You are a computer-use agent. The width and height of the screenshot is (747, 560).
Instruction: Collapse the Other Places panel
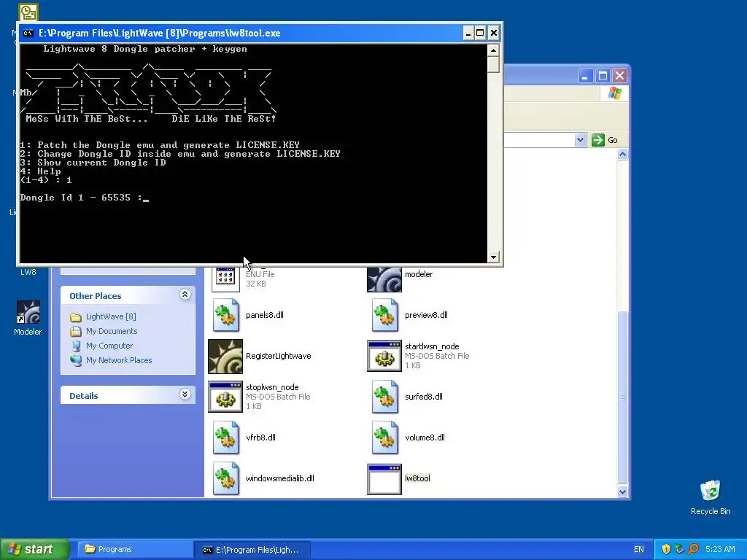[185, 295]
